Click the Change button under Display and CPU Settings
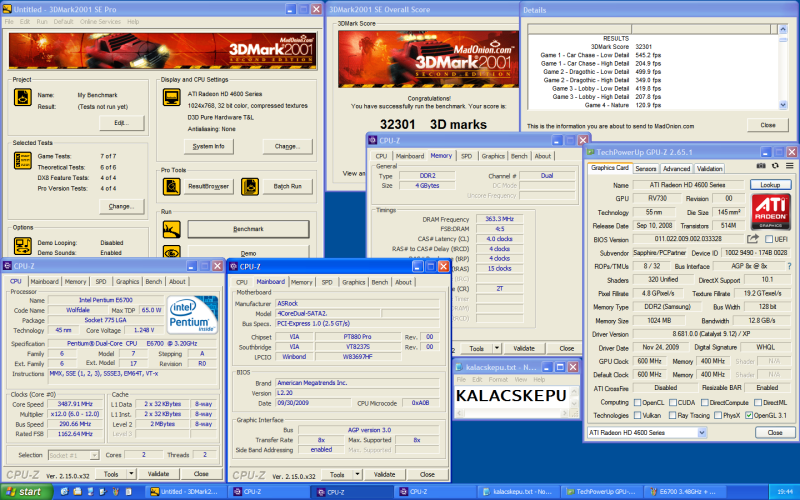The height and width of the screenshot is (500, 800). pos(287,146)
